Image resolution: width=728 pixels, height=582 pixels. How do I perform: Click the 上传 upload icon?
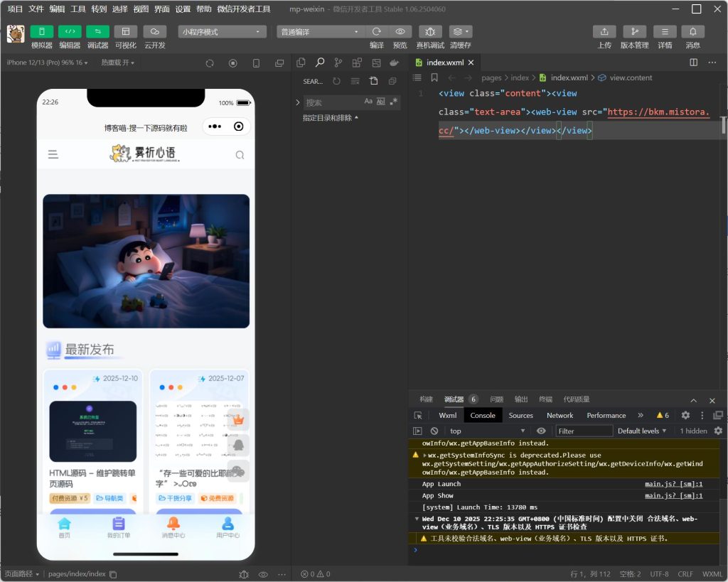(x=604, y=31)
